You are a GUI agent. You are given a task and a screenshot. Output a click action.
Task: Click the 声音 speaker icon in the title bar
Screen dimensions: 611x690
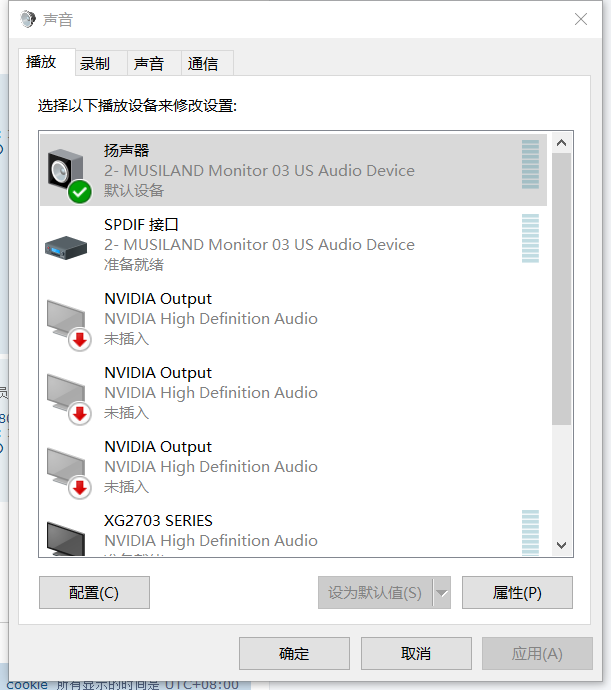tap(28, 19)
